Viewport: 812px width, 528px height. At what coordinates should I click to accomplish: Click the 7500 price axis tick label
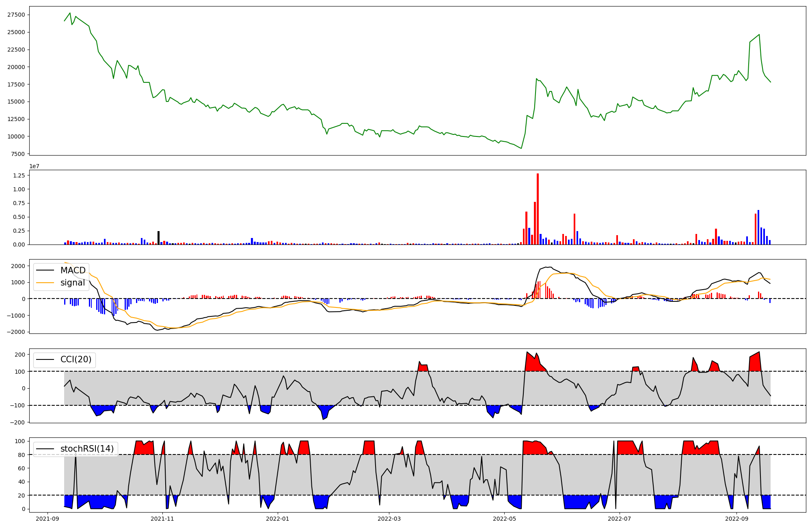[18, 154]
